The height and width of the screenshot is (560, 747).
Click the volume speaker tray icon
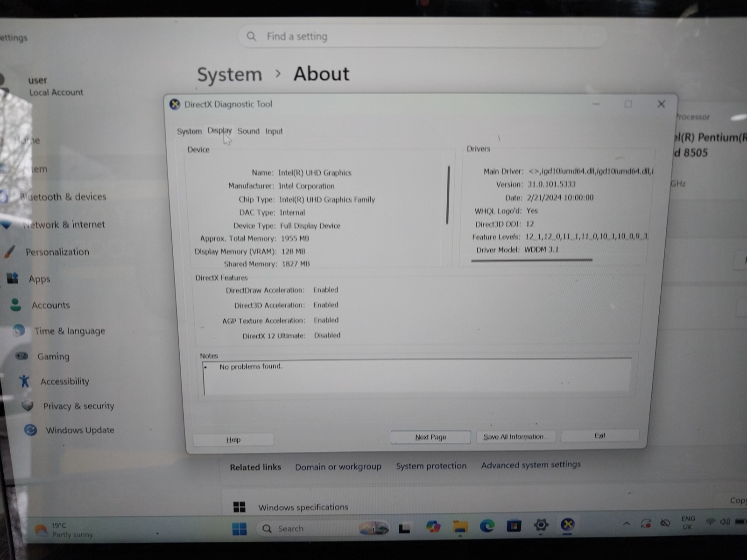tap(725, 522)
